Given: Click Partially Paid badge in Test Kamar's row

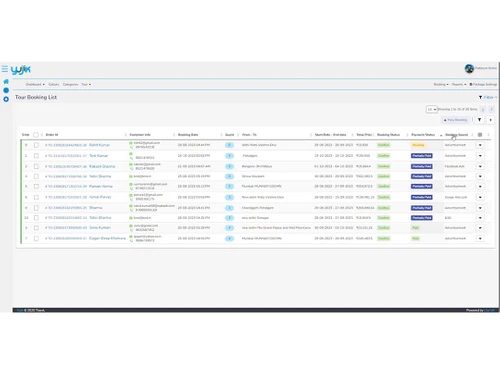Looking at the screenshot, I should click(x=422, y=156).
